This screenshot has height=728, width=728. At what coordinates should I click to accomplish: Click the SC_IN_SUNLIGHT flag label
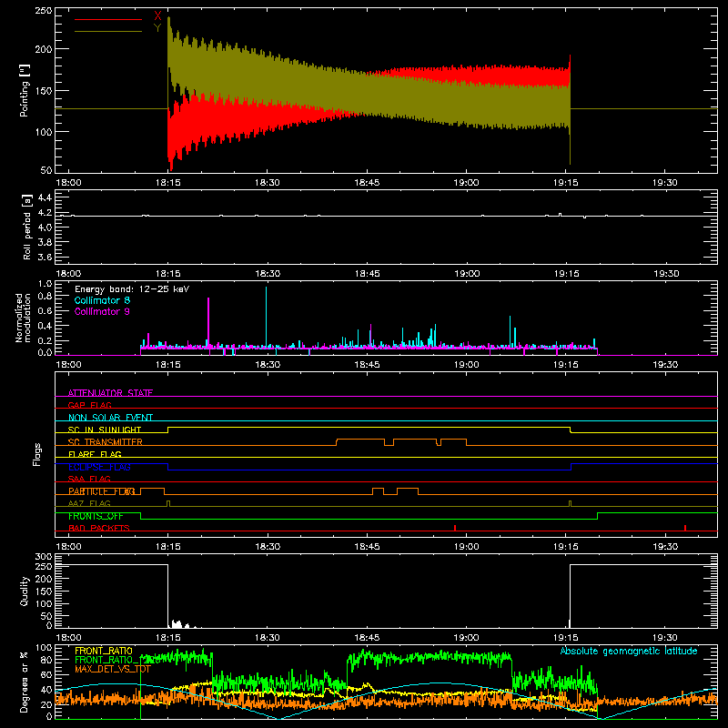point(105,430)
